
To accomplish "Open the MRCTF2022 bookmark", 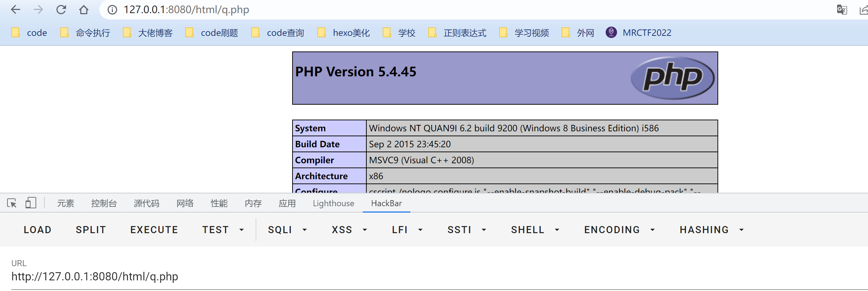I will [x=639, y=33].
